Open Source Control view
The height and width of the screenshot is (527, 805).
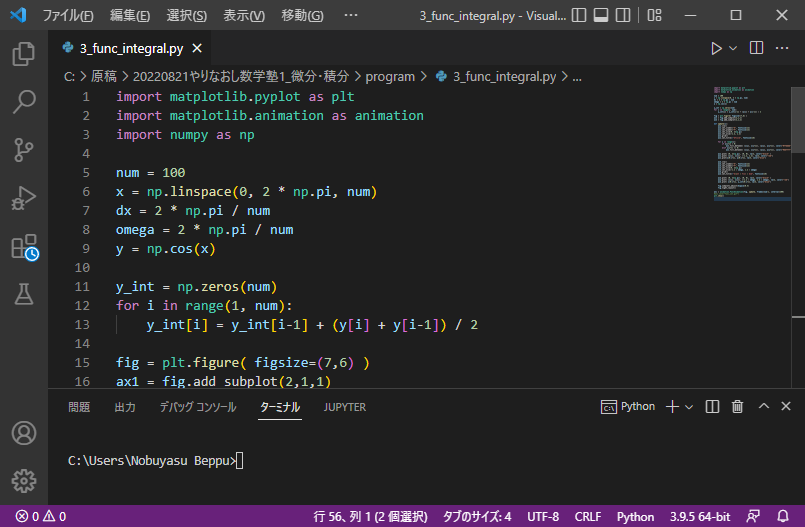[23, 150]
